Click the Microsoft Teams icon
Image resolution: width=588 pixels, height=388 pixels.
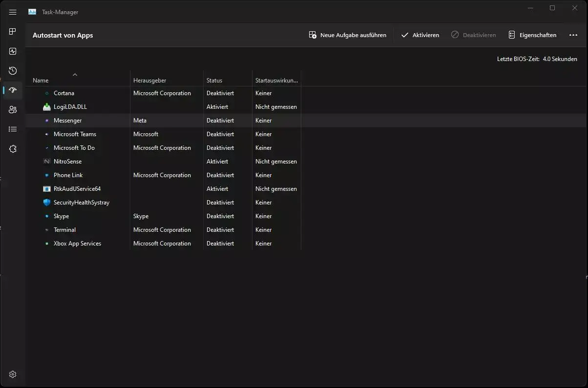(x=47, y=134)
